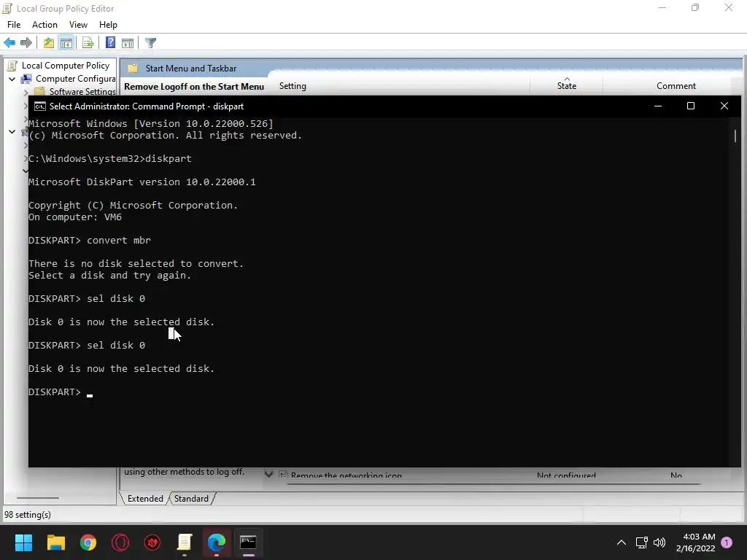Open the Help menu
This screenshot has width=747, height=560.
tap(108, 25)
